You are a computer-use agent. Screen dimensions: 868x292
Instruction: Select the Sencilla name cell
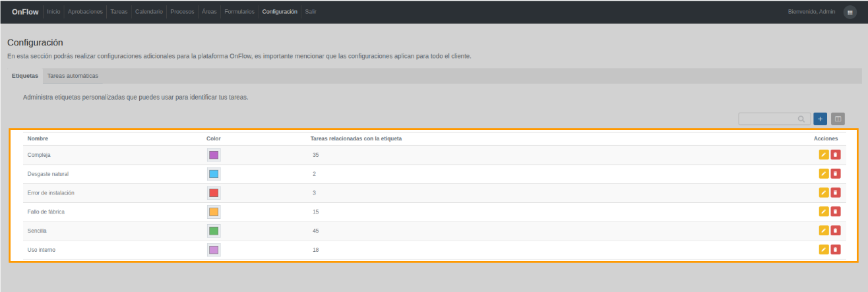coord(37,231)
